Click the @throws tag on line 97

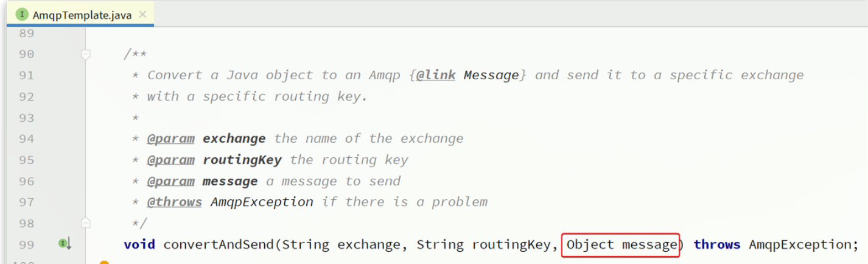click(x=174, y=202)
